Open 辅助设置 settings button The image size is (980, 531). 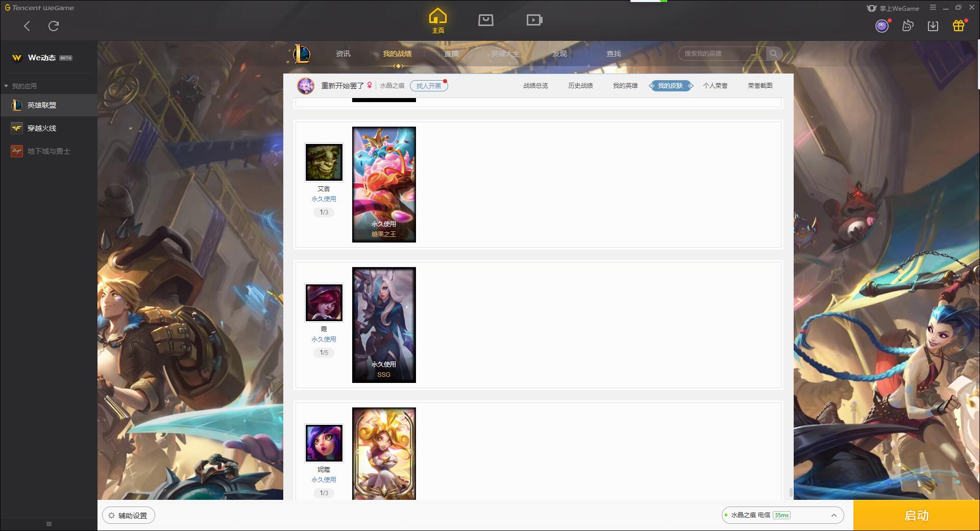[129, 516]
